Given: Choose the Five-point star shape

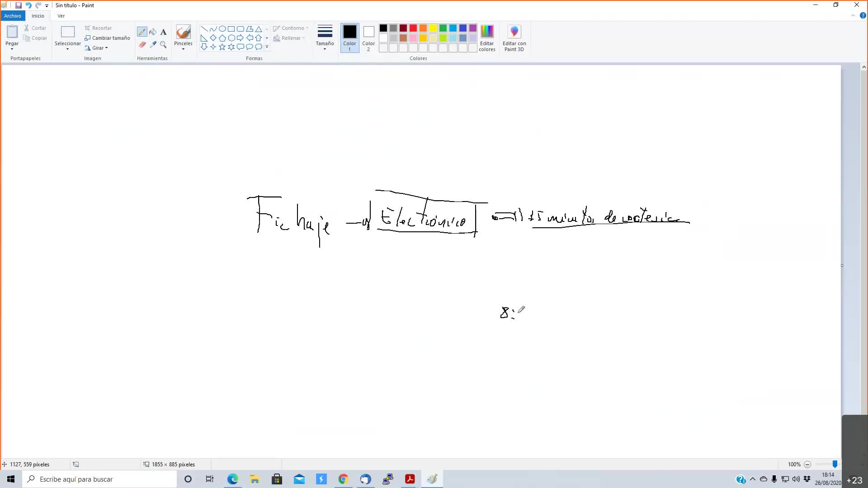Looking at the screenshot, I should point(222,47).
